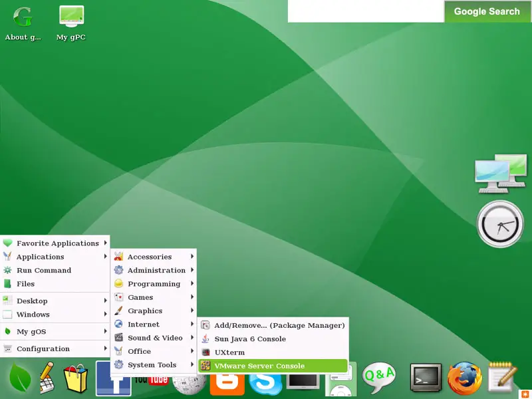The height and width of the screenshot is (399, 532).
Task: Launch Firefox from the dock
Action: [464, 378]
